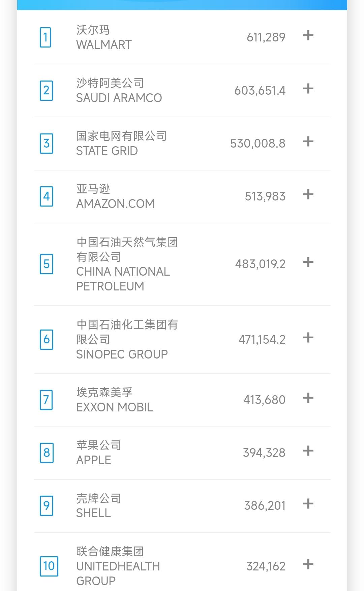Screen dimensions: 364x591
Task: Click rank 1 number badge
Action: click(x=45, y=37)
